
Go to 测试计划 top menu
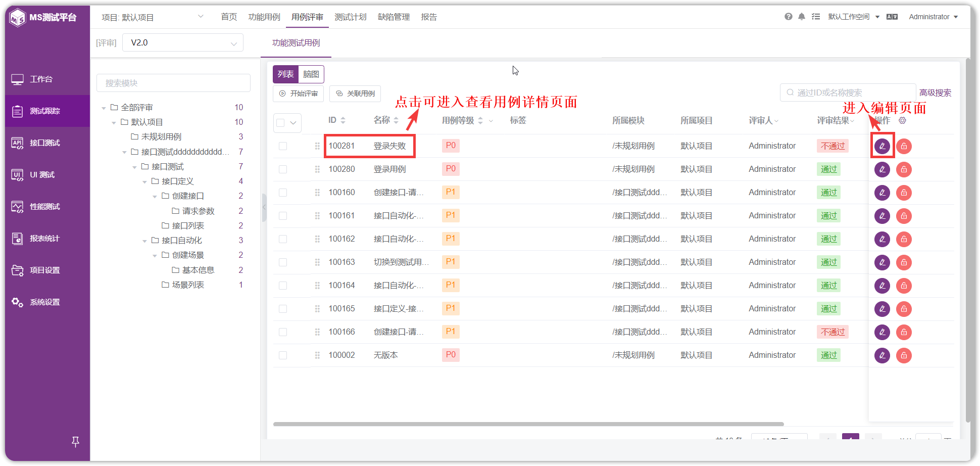click(351, 17)
